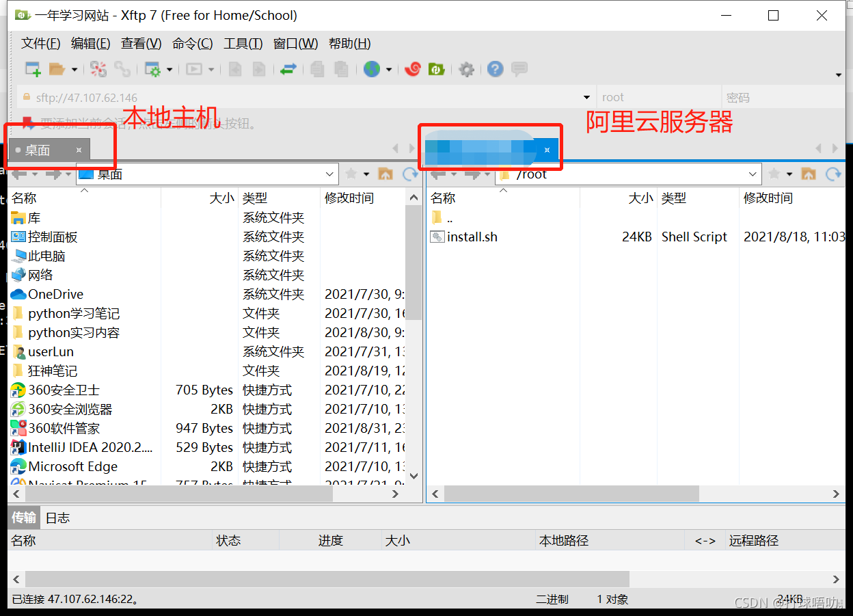Select the python学习笔记 folder
This screenshot has height=616, width=853.
click(x=74, y=314)
